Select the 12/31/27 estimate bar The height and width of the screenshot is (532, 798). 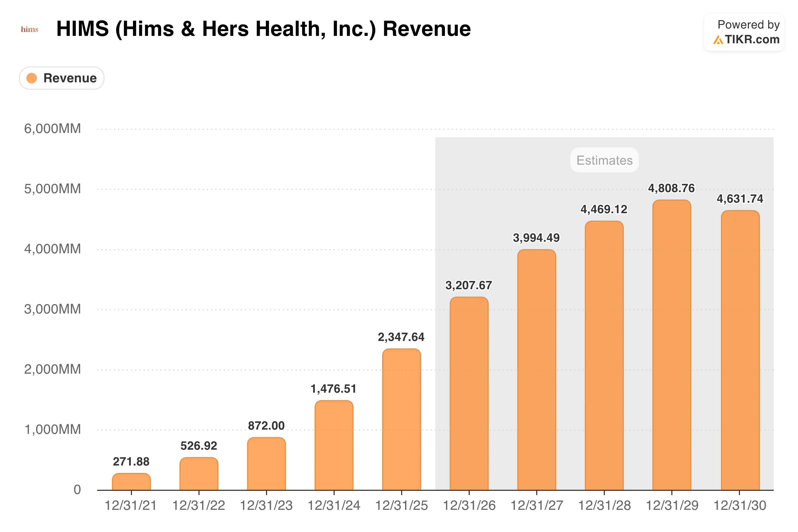[536, 370]
